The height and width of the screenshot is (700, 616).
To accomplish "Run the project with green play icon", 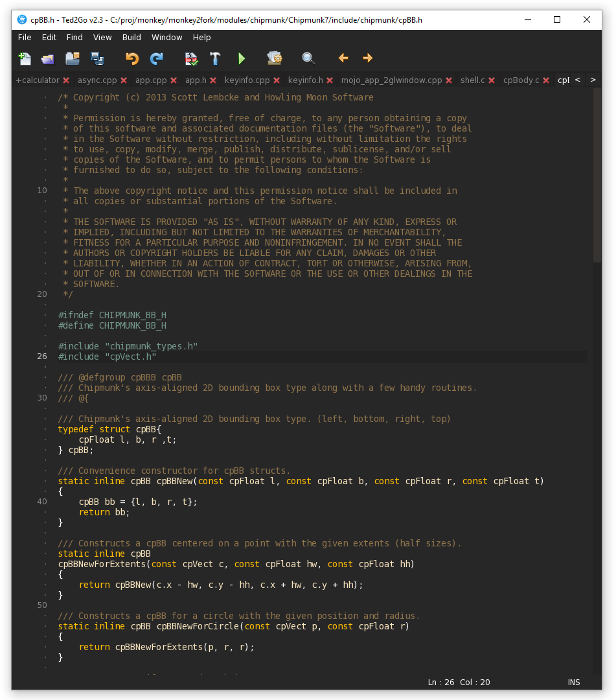I will [x=242, y=59].
